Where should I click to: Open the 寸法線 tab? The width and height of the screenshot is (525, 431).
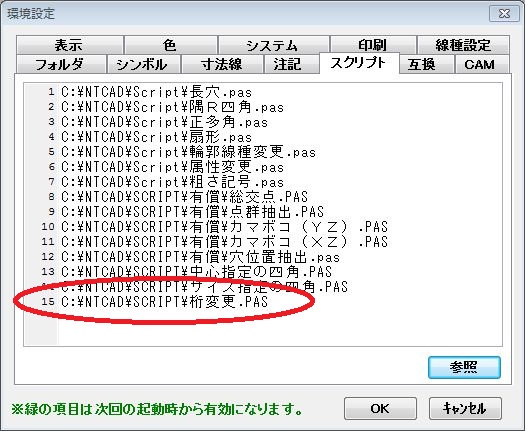[222, 64]
